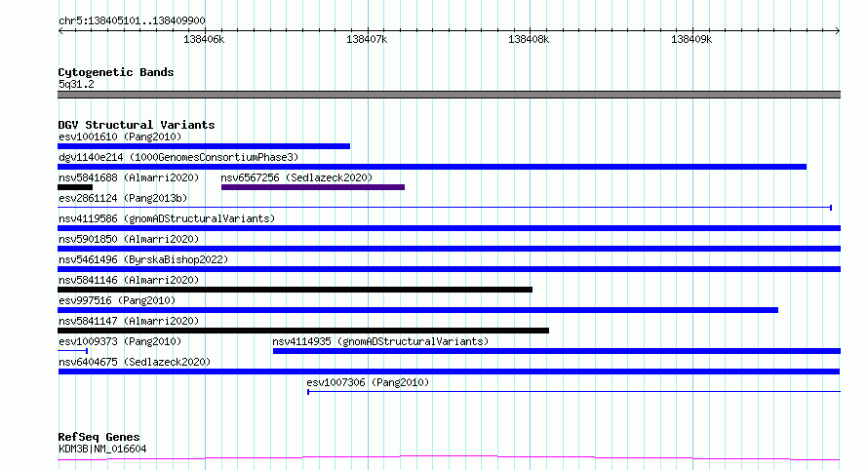868x470 pixels.
Task: Open nsv5461496 (ByrskaBishop2022) label
Action: (143, 259)
